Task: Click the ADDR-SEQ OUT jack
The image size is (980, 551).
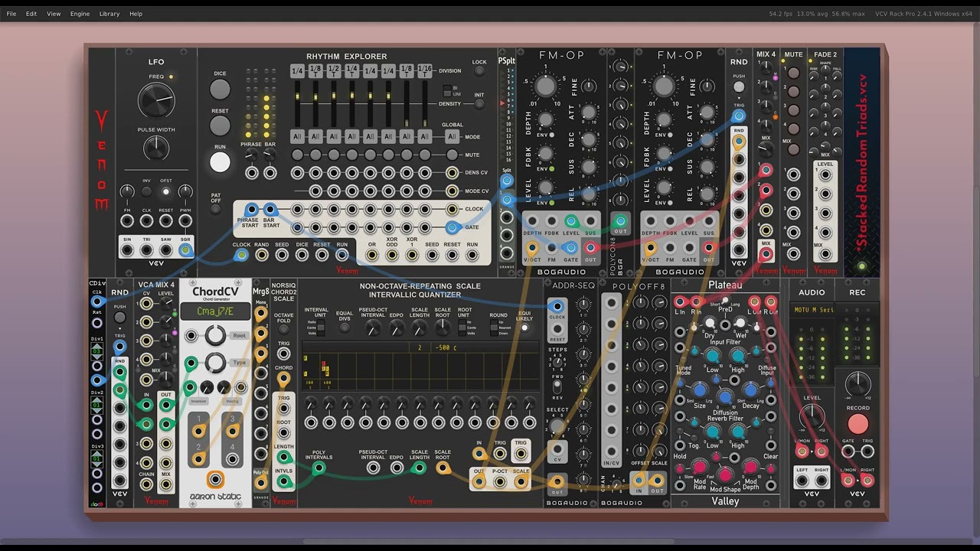Action: (x=557, y=481)
